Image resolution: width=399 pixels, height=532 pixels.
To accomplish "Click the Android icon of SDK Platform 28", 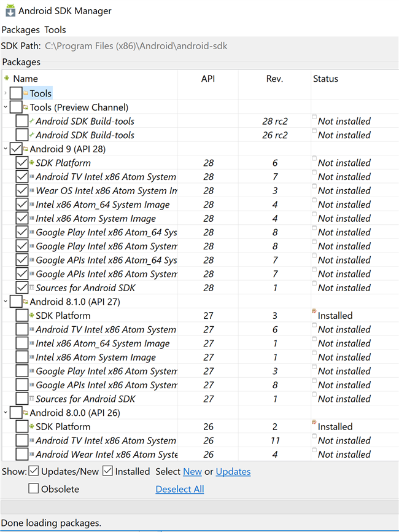I will click(x=31, y=163).
